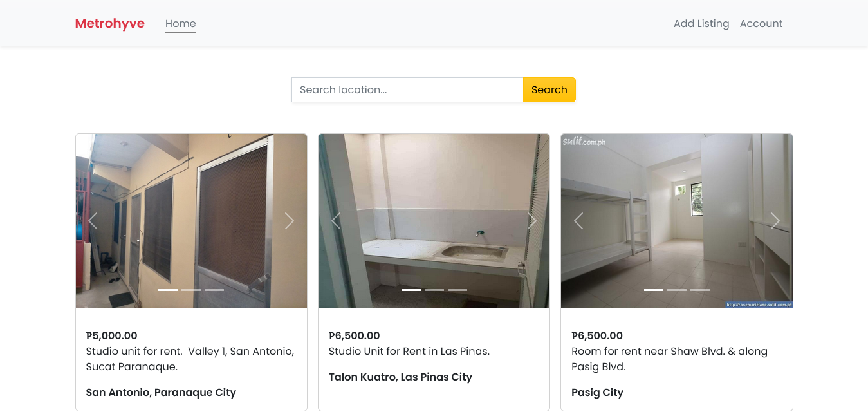Jump to second slide of Las Pinas listing

coord(434,290)
